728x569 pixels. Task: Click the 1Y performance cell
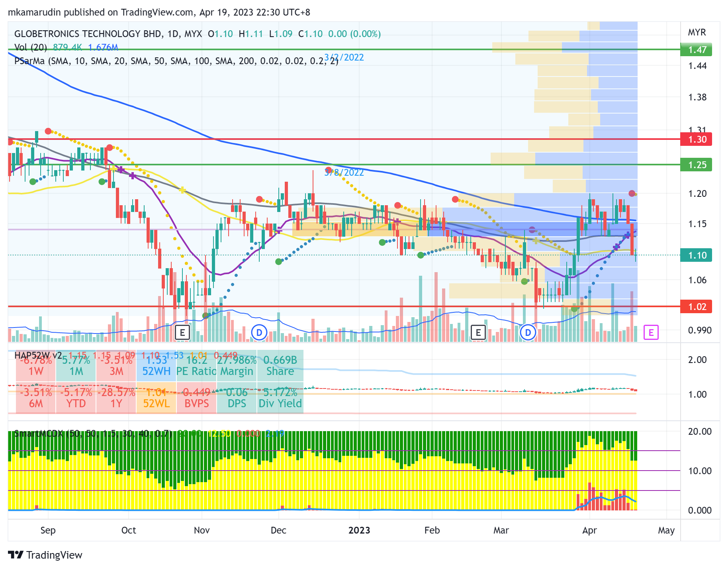pos(116,398)
